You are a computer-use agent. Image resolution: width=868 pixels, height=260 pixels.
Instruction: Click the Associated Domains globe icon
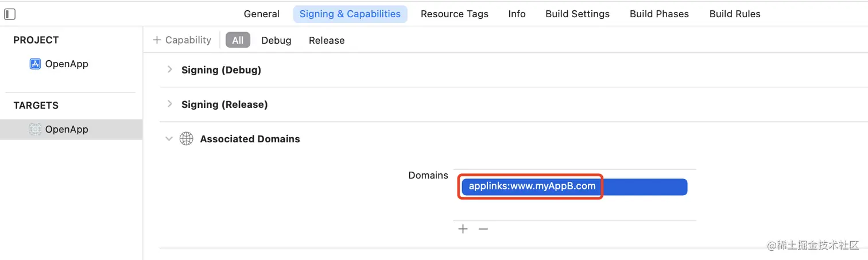tap(186, 139)
